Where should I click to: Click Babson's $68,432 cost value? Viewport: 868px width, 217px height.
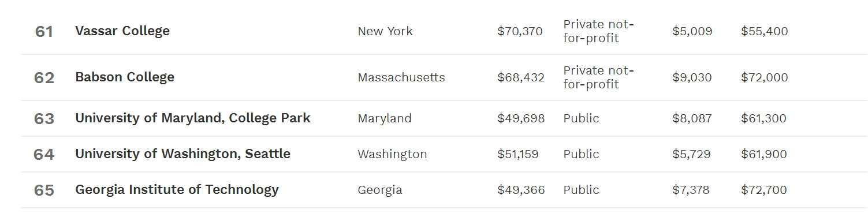(520, 77)
